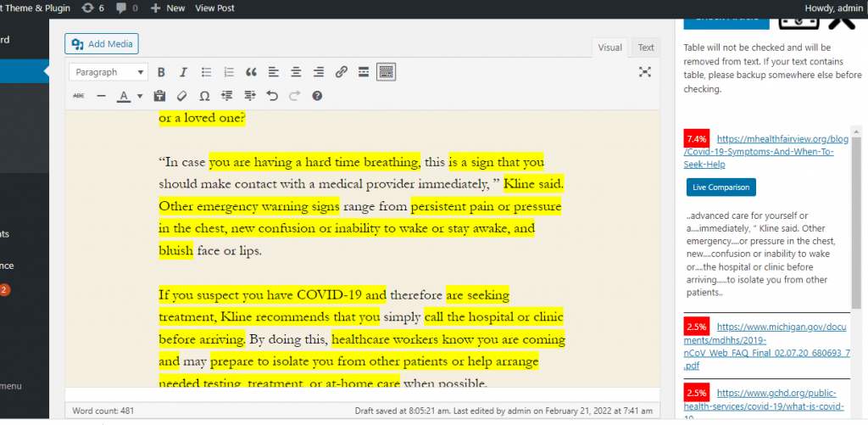Increase indent of paragraph
868x425 pixels.
pyautogui.click(x=250, y=96)
